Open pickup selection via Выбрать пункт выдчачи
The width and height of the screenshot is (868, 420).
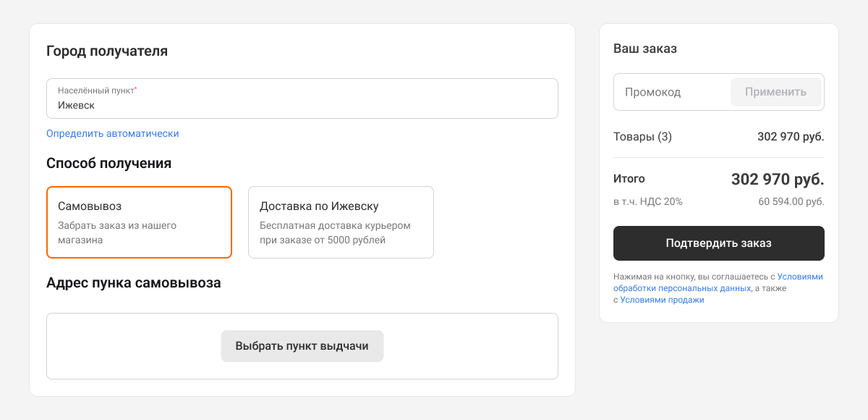(302, 346)
